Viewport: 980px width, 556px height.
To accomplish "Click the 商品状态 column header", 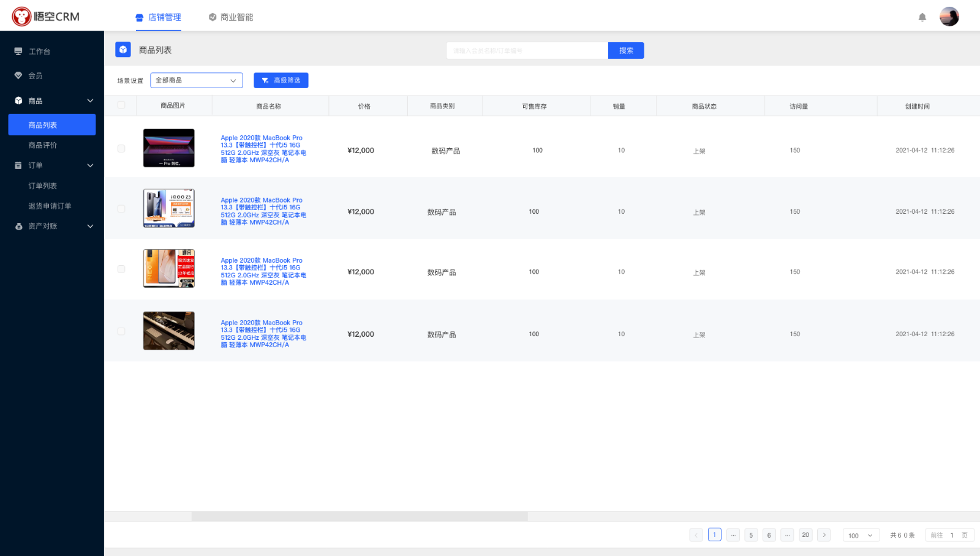I will 704,107.
